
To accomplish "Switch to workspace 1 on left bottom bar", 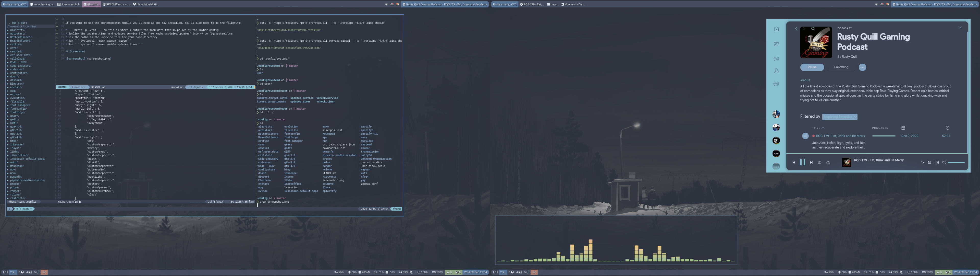I will (x=5, y=272).
